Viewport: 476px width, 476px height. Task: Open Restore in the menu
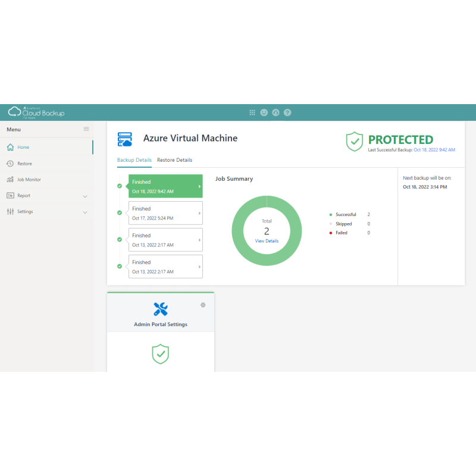coord(24,164)
